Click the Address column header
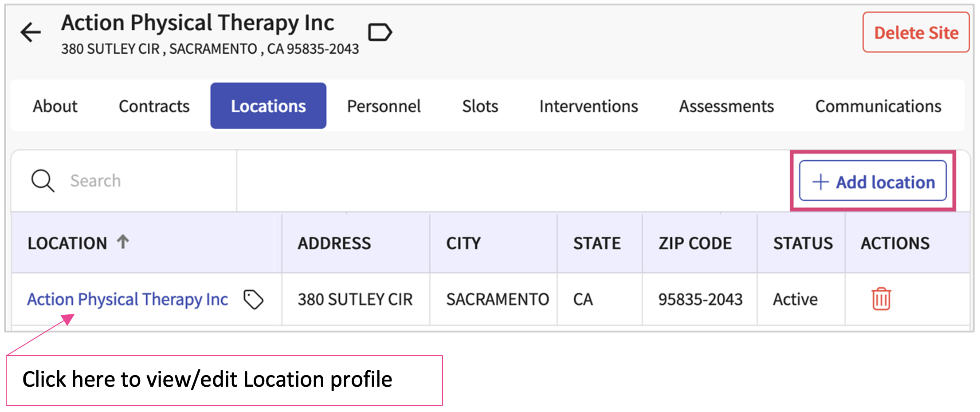This screenshot has width=980, height=412. (x=334, y=243)
